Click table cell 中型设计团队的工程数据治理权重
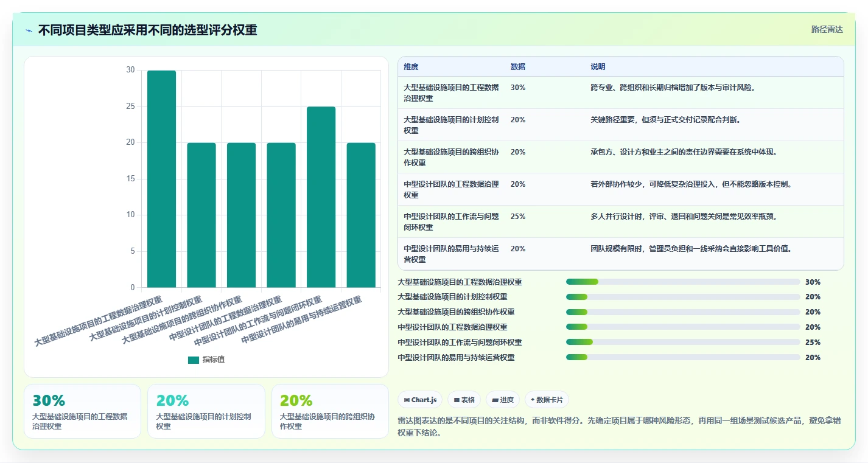868x463 pixels. 451,189
